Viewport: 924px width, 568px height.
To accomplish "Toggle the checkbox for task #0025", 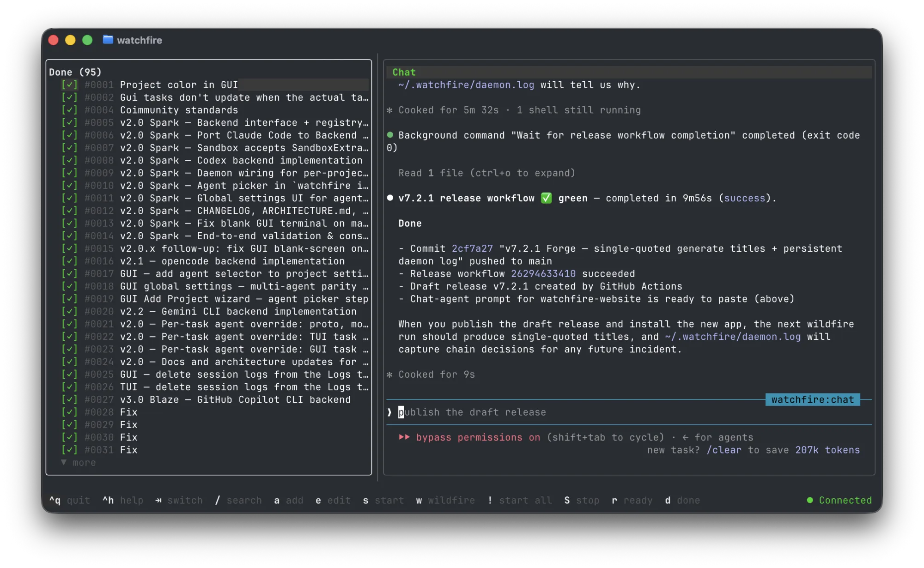I will coord(69,374).
